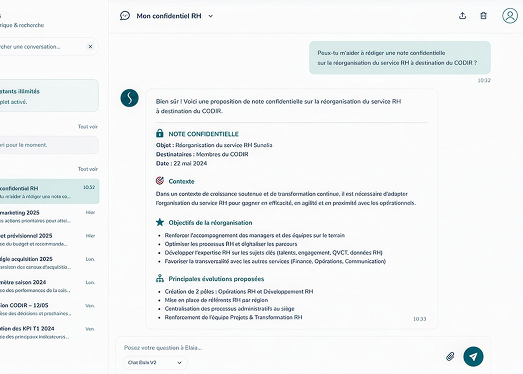Viewport: 523px width, 374px height.
Task: Open the 'KPI T1 2024' conversation
Action: coord(49,333)
